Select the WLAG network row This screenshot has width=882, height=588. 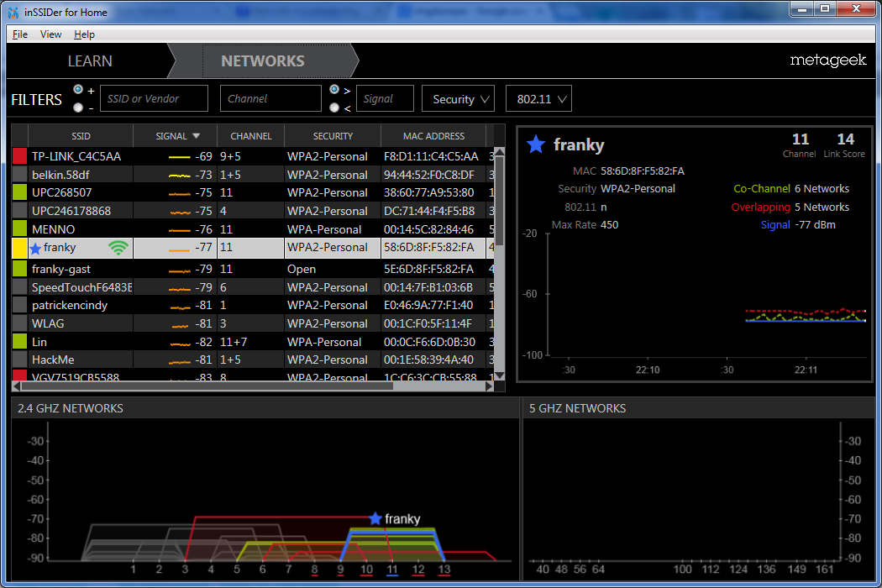[x=253, y=323]
